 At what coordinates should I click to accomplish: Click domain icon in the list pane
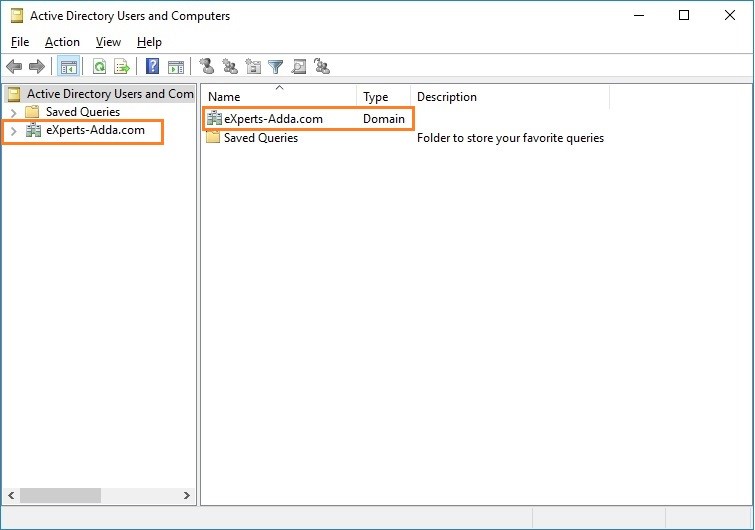pos(214,118)
